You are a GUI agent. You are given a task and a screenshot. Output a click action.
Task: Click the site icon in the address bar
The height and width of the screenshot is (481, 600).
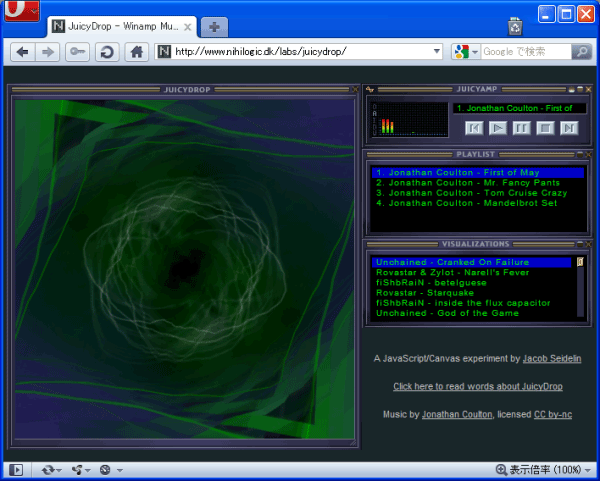[x=164, y=51]
